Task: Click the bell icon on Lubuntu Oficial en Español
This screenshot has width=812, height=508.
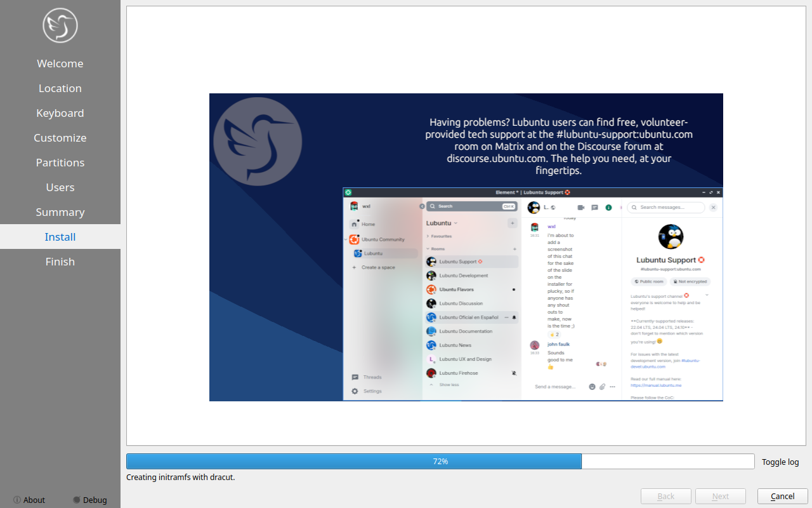Action: pyautogui.click(x=514, y=317)
